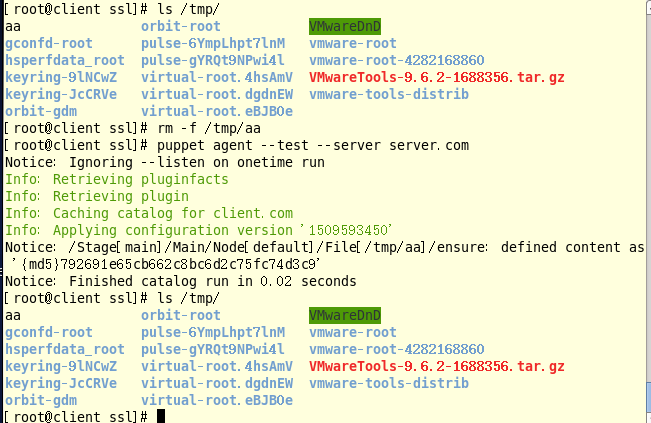Image resolution: width=651 pixels, height=423 pixels.
Task: Click 'keyring-9lNCwZ' in the second ls output
Action: (x=61, y=367)
